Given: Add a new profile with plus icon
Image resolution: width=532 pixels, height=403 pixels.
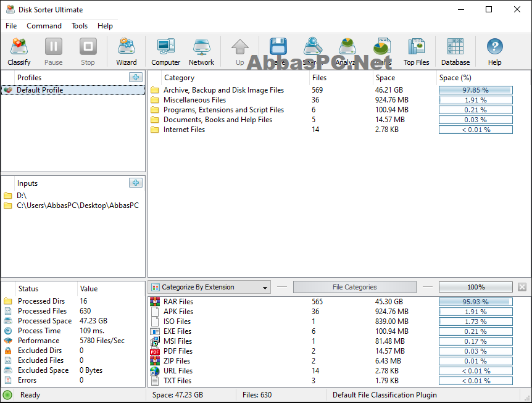Looking at the screenshot, I should click(x=136, y=77).
